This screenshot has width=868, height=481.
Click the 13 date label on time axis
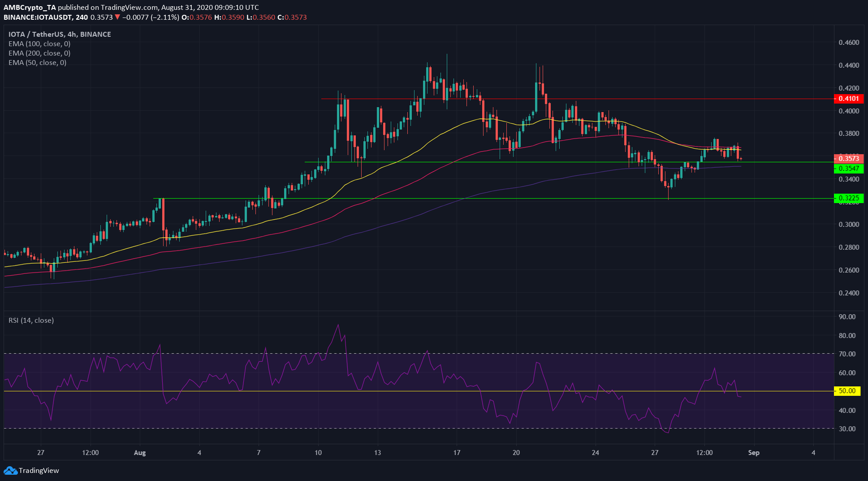point(377,453)
